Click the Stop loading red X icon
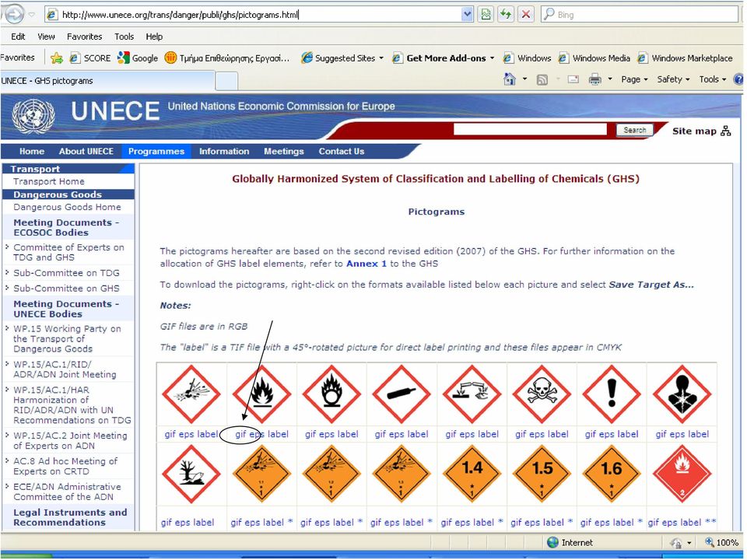This screenshot has height=560, width=747. tap(526, 14)
